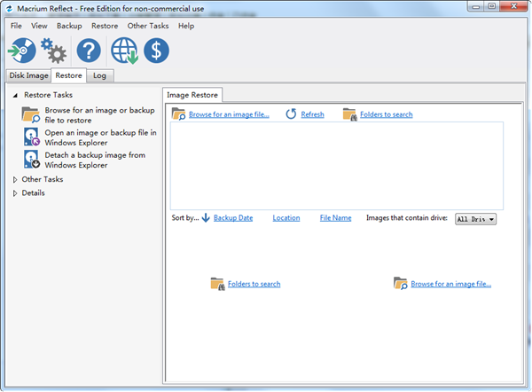Click the folder icon beside Browse for an image or backup
Screen dimensions: 532x392
pos(31,114)
